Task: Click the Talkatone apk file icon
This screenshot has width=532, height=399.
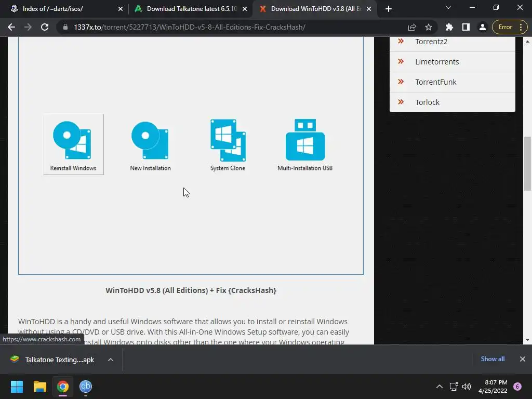Action: [15, 360]
